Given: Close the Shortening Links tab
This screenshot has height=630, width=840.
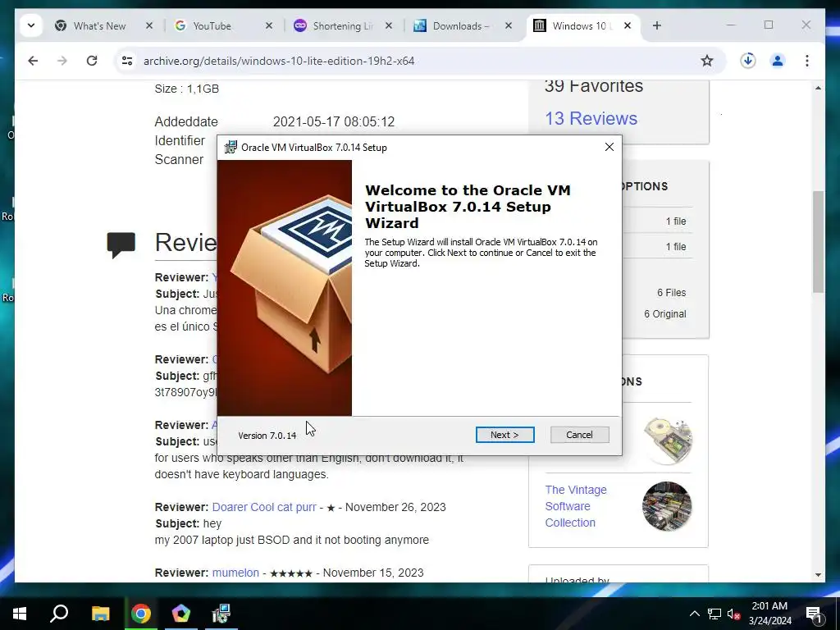Looking at the screenshot, I should tap(389, 25).
